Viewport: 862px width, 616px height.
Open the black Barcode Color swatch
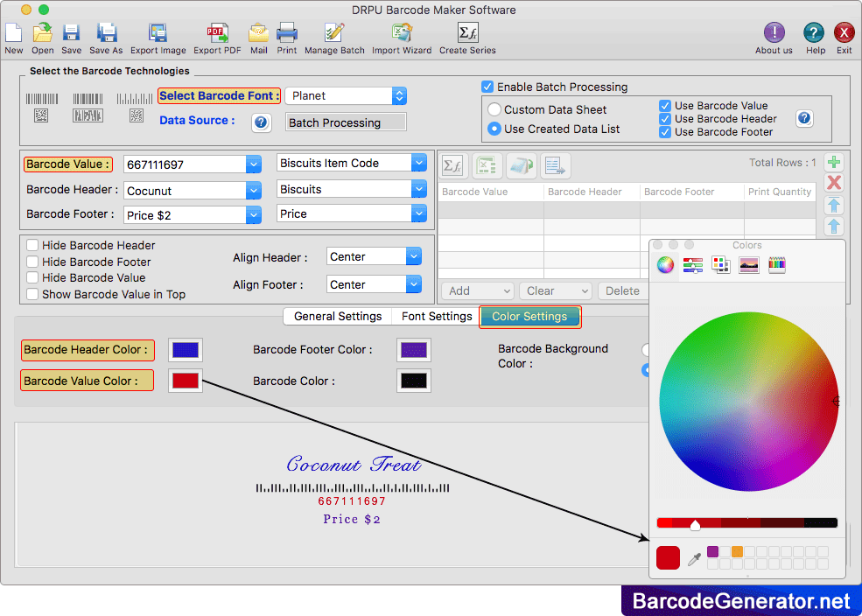click(413, 381)
